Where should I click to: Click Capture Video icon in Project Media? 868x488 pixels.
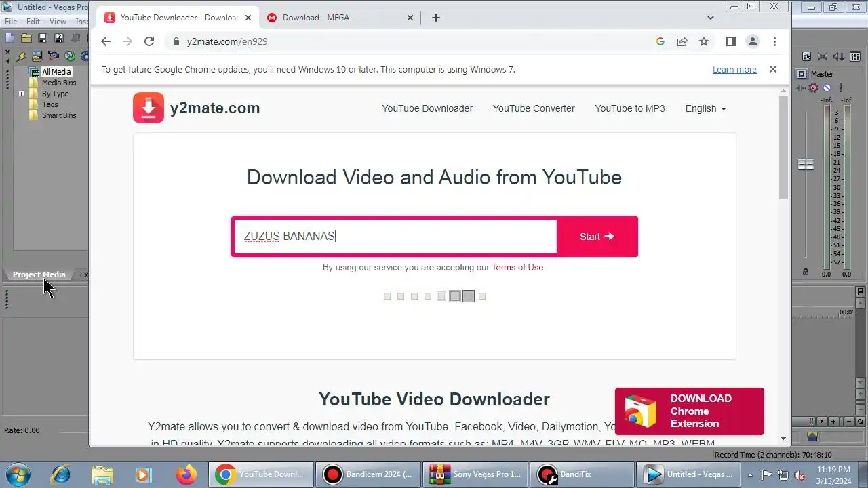[53, 56]
